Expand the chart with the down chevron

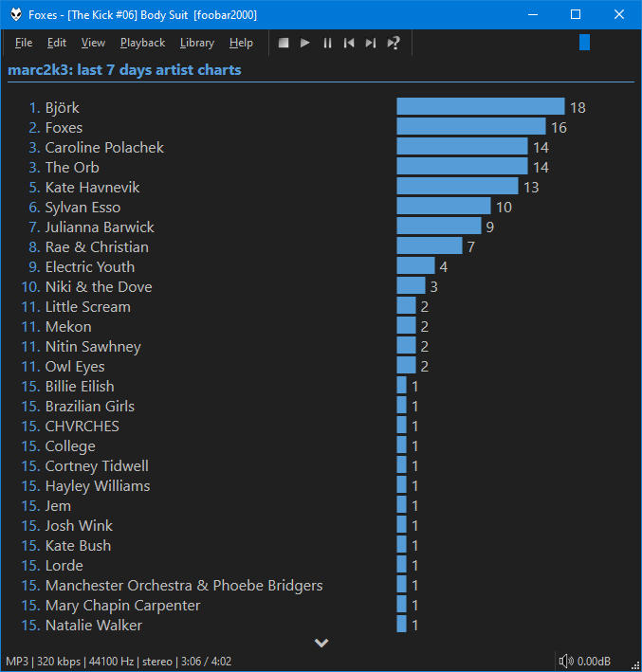(x=321, y=643)
